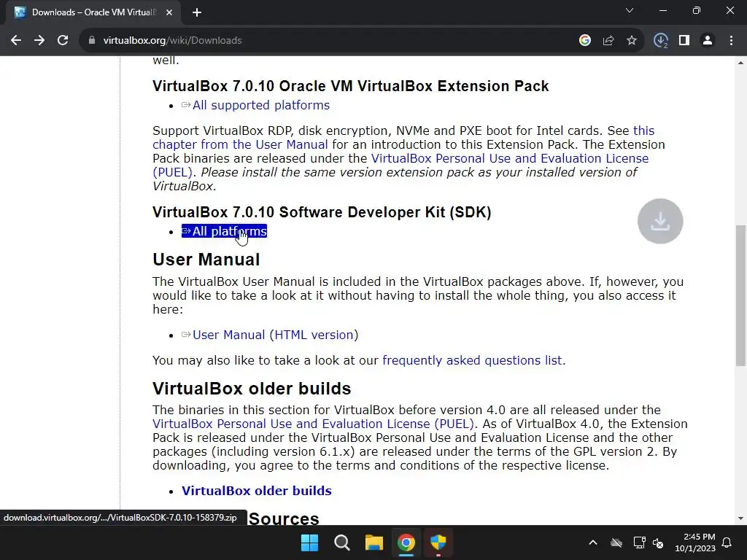
Task: Close the Downloads – Oracle VM VirtualBox tab
Action: [169, 12]
